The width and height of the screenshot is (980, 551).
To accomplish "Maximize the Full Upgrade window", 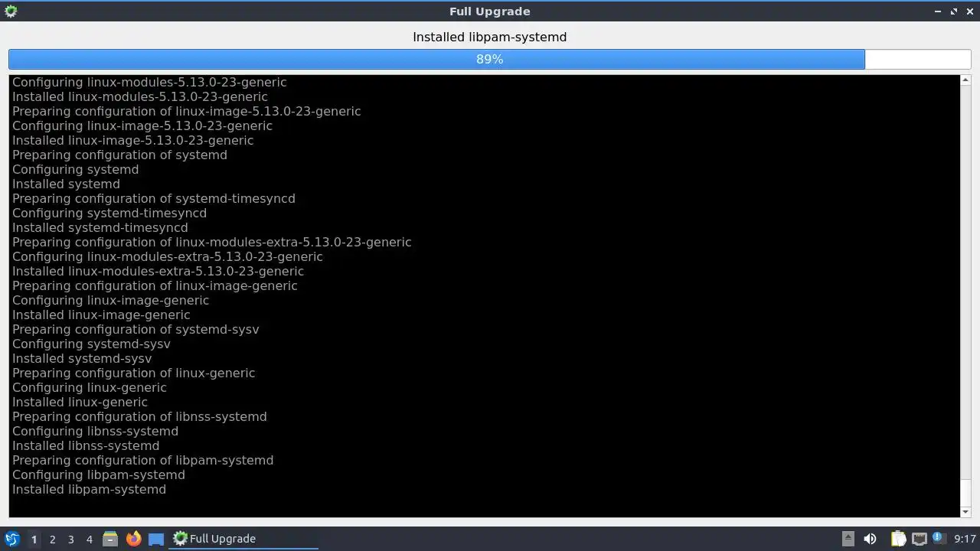I will pos(954,11).
